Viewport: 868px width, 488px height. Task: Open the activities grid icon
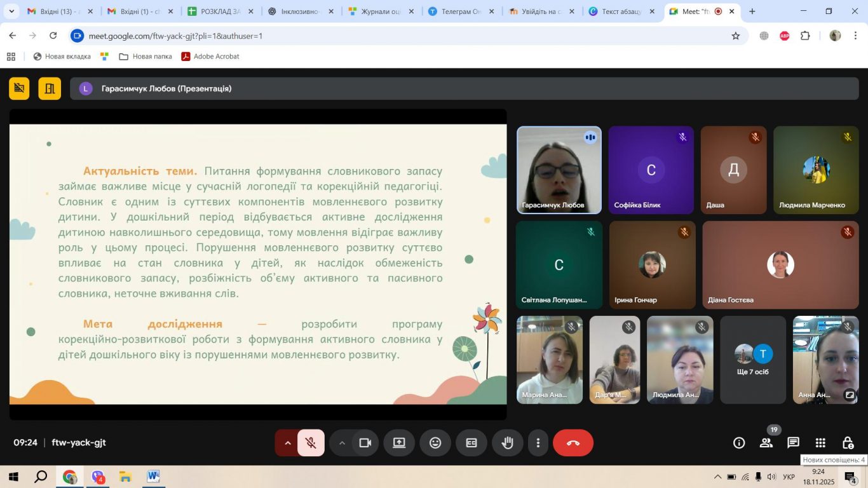(820, 443)
